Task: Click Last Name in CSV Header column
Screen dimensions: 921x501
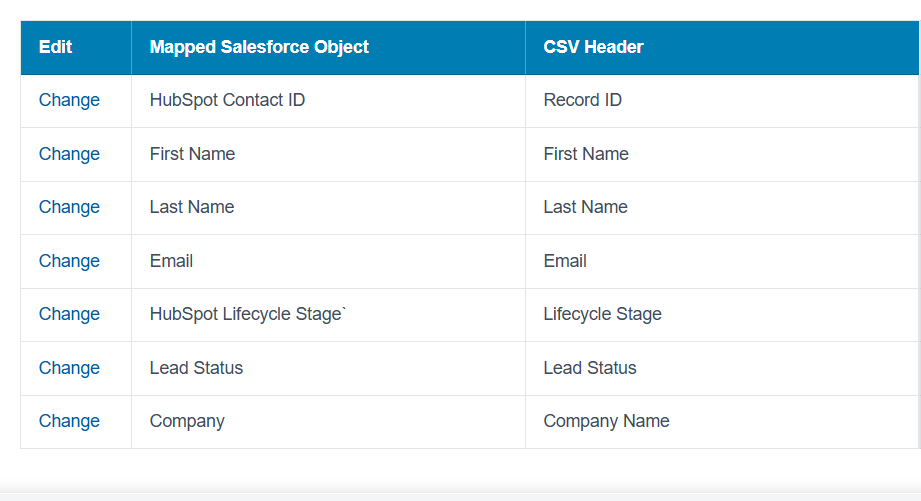Action: (585, 207)
